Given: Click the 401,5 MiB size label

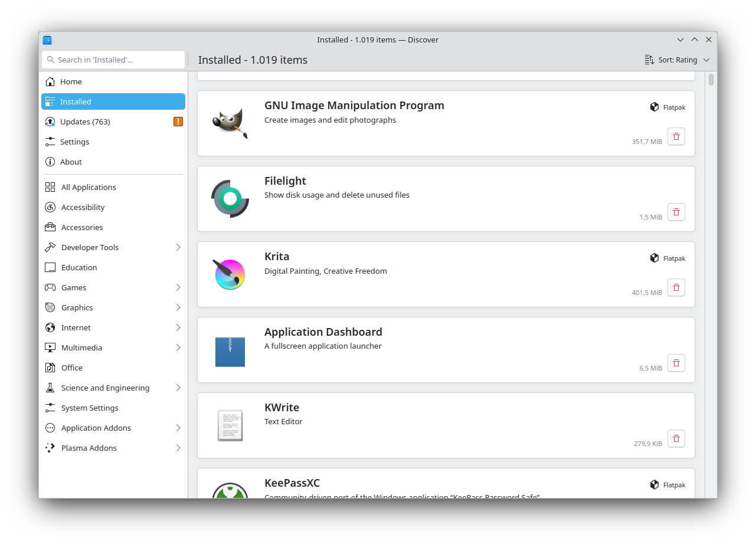Looking at the screenshot, I should [647, 293].
